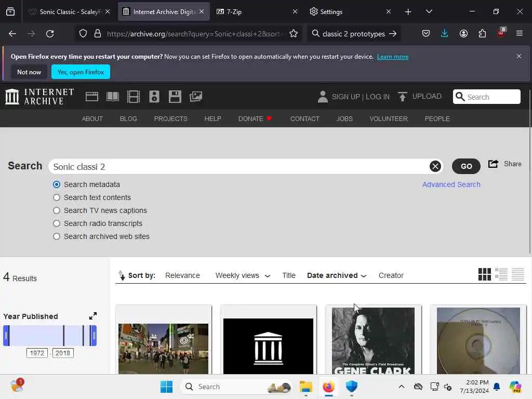532x399 pixels.
Task: Click the right handle of year slider
Action: [x=94, y=336]
